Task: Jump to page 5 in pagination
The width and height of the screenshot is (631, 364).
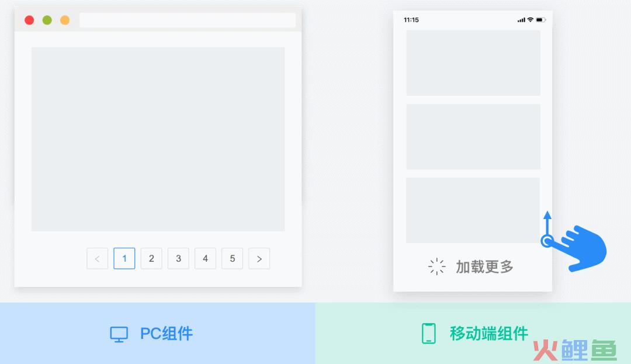Action: (x=232, y=258)
